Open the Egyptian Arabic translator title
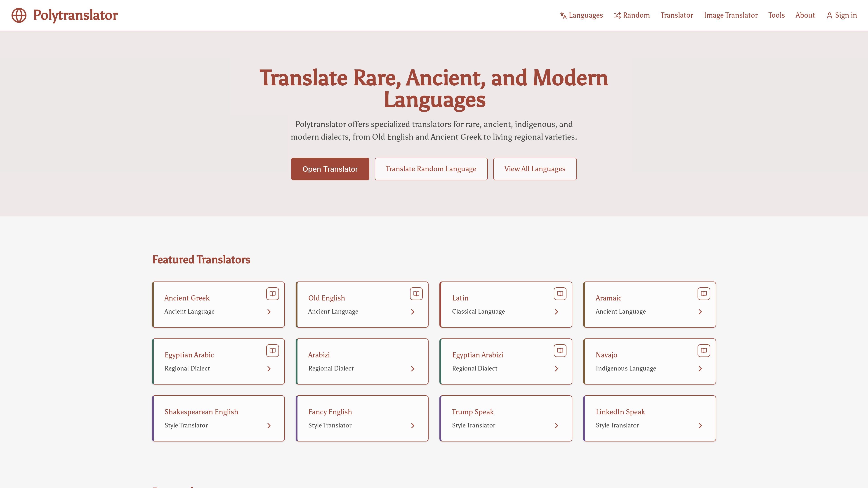The width and height of the screenshot is (868, 488). tap(189, 355)
